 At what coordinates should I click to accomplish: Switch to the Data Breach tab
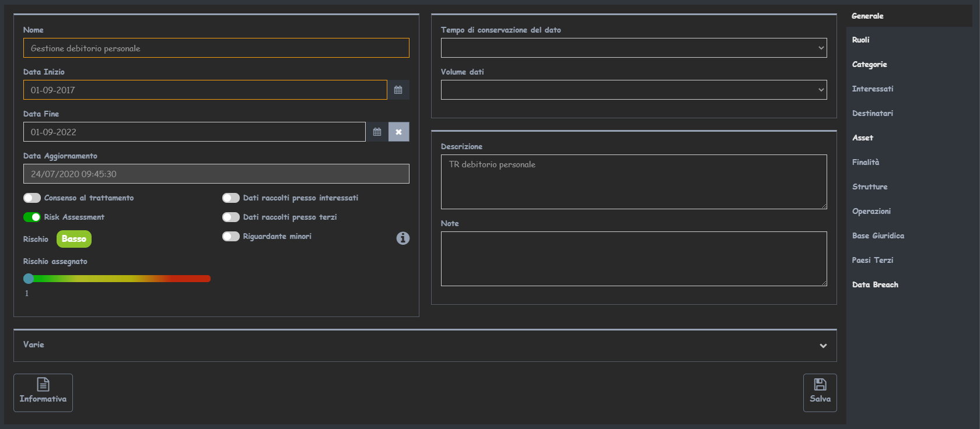(875, 284)
